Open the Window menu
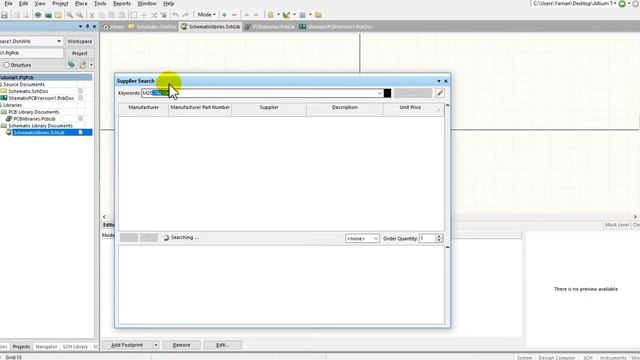Image resolution: width=640 pixels, height=360 pixels. [147, 3]
